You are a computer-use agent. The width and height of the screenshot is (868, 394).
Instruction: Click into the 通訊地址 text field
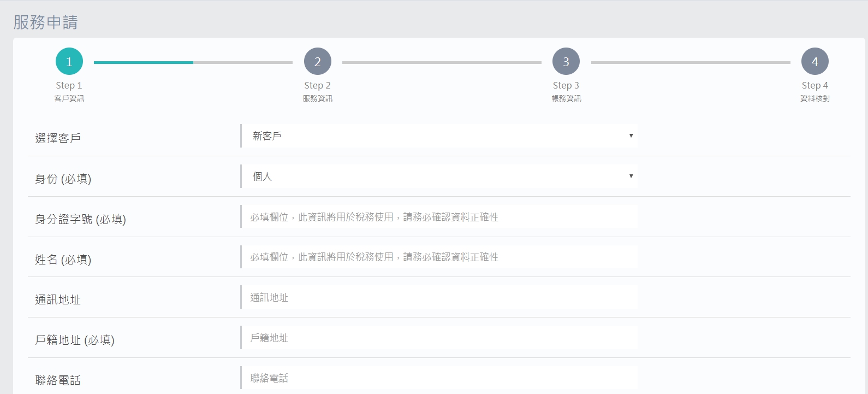439,297
